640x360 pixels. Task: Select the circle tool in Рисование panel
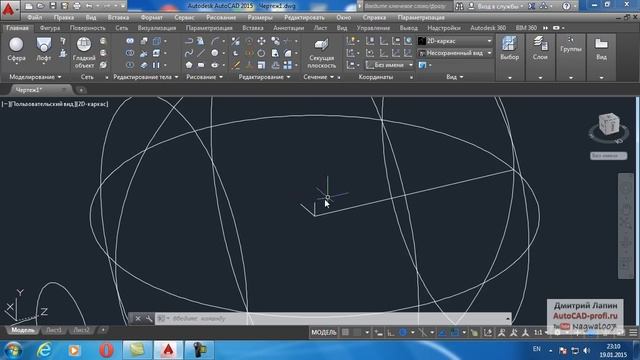pyautogui.click(x=215, y=53)
